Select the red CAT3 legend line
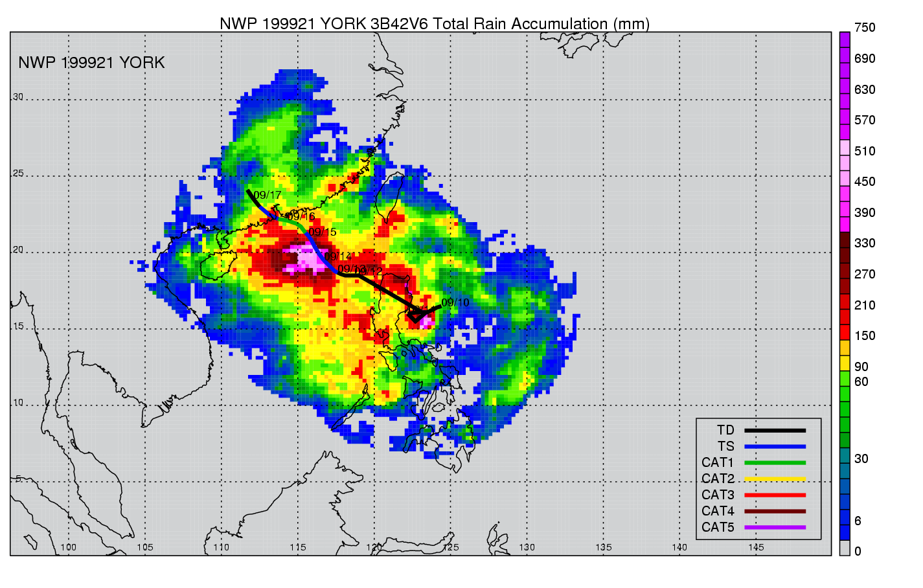923x588 pixels. point(775,495)
